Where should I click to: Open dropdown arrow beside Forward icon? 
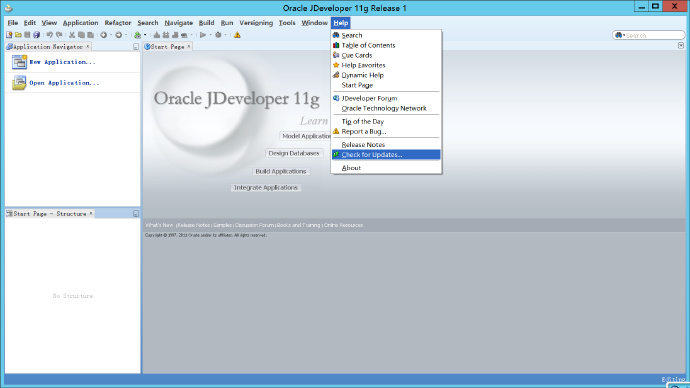pyautogui.click(x=126, y=35)
